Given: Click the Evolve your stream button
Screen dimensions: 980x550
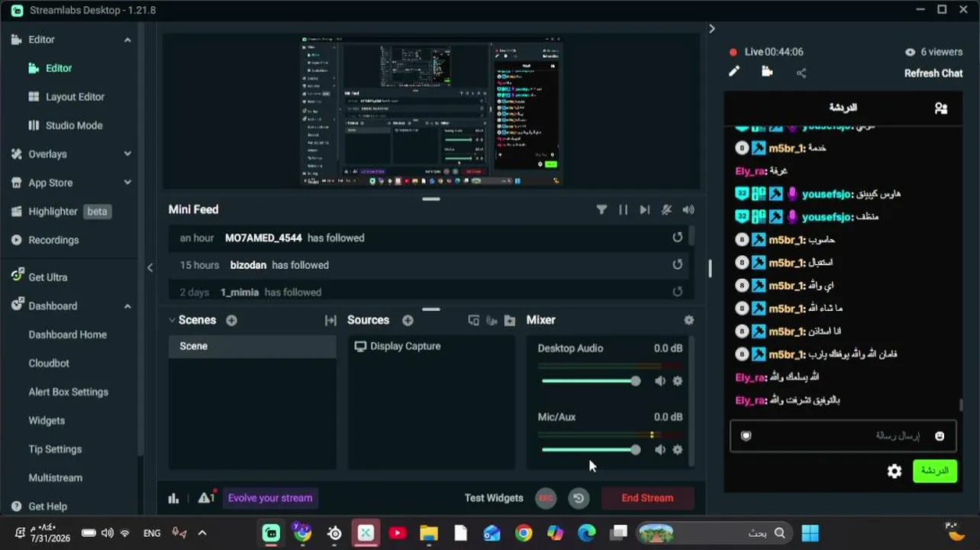Looking at the screenshot, I should click(x=270, y=498).
